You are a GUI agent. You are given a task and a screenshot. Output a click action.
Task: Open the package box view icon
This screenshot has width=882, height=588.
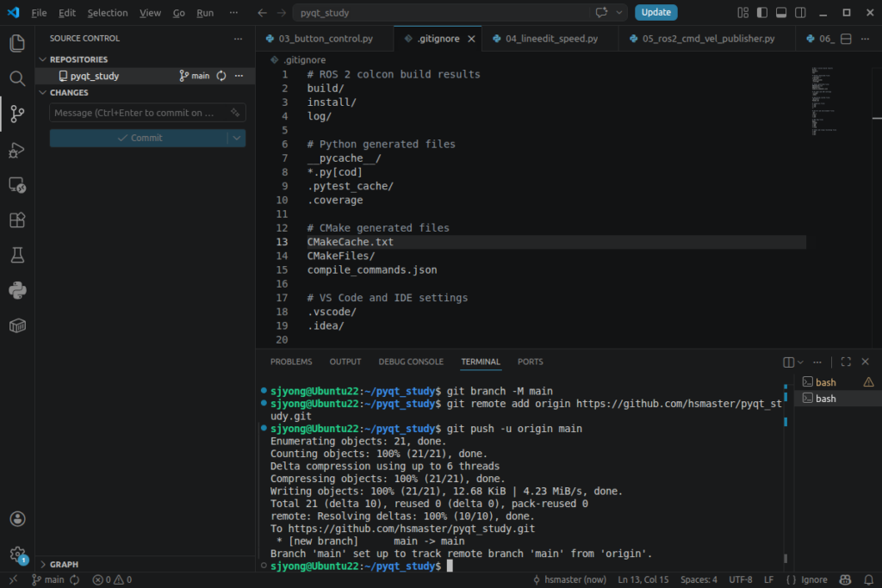click(17, 325)
